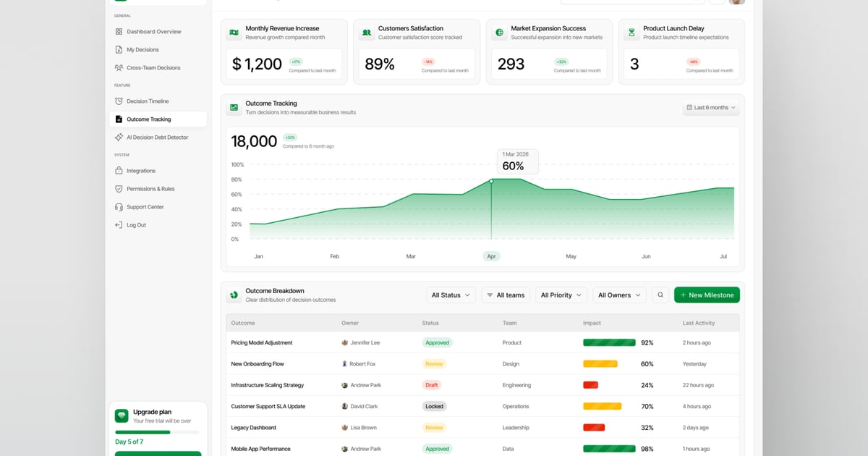Open the Pricing Model Adjustment outcome row
This screenshot has width=868, height=456.
(262, 343)
